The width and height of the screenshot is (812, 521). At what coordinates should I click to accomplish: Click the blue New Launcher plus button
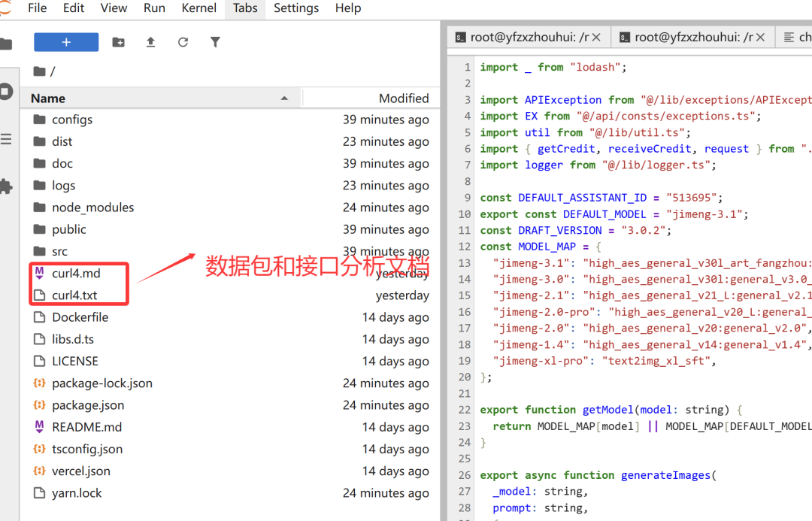pos(66,42)
